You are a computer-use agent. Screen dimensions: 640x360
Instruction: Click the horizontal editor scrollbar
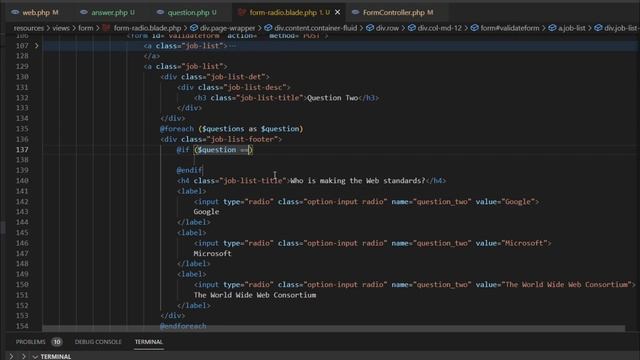click(333, 328)
